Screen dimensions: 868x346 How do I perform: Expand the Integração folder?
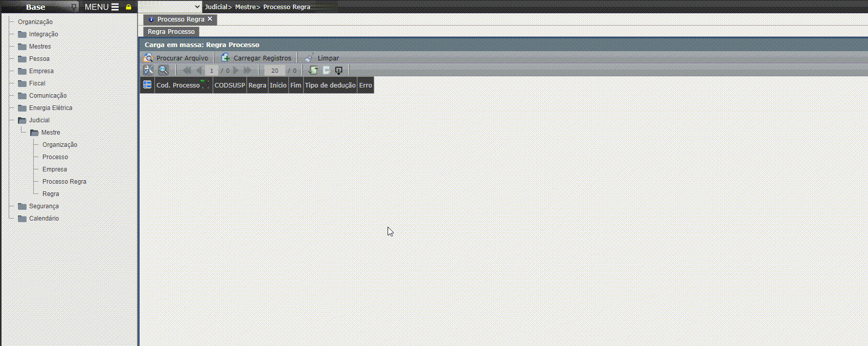point(22,34)
